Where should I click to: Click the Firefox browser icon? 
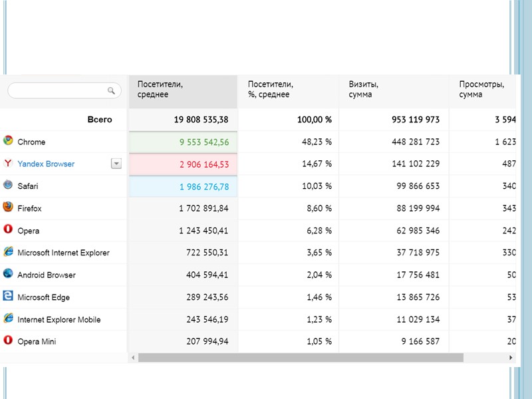[8, 207]
